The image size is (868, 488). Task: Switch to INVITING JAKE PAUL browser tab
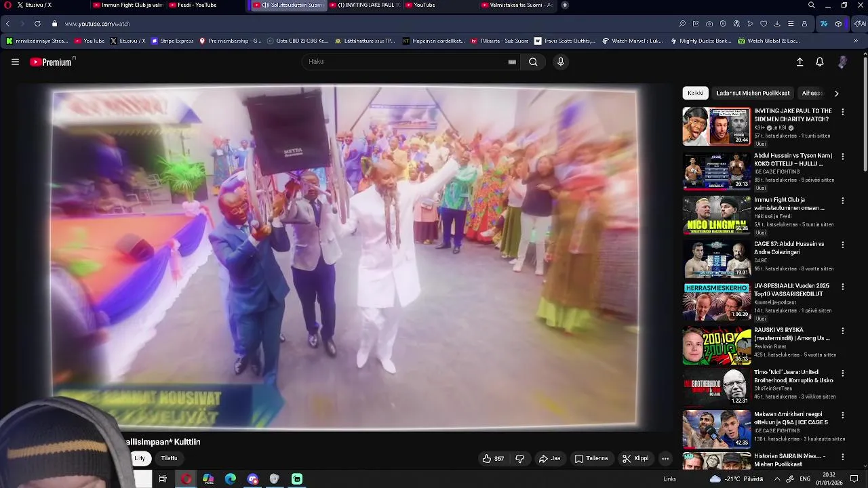click(x=365, y=5)
